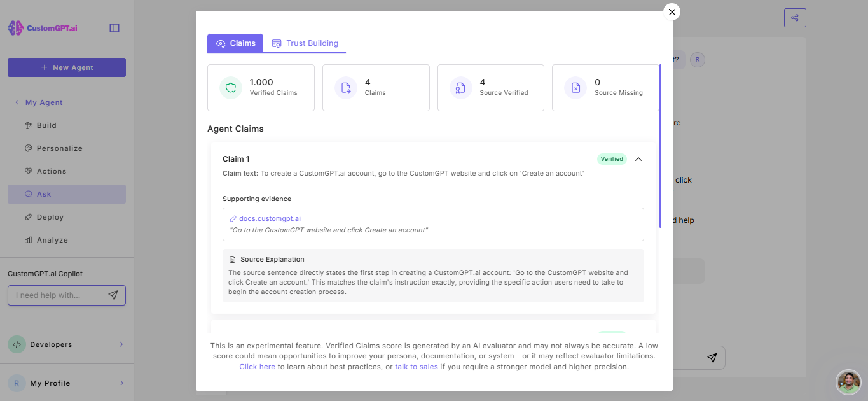Click the Personalize palette icon
This screenshot has height=401, width=868.
click(x=28, y=148)
